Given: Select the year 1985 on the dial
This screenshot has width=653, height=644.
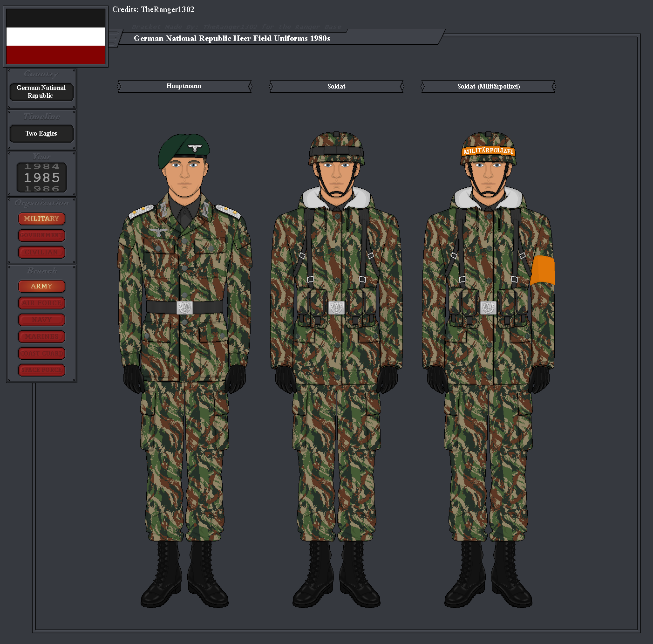Looking at the screenshot, I should click(42, 178).
